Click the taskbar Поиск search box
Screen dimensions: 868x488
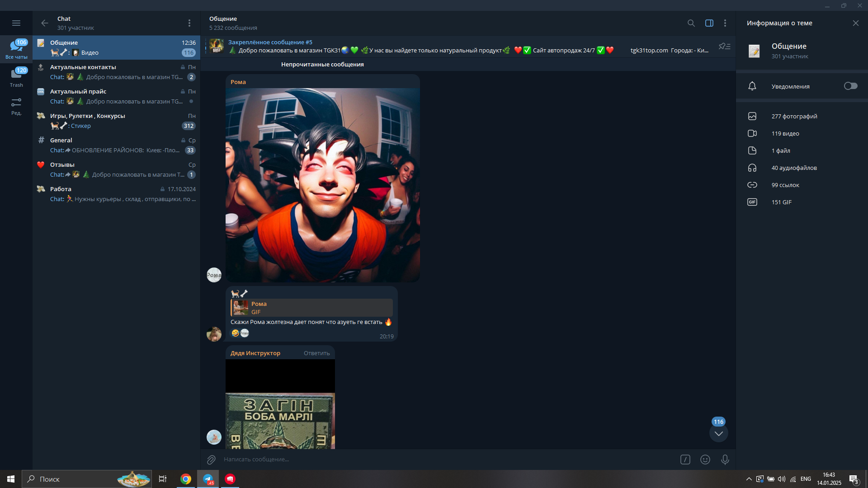tap(87, 479)
